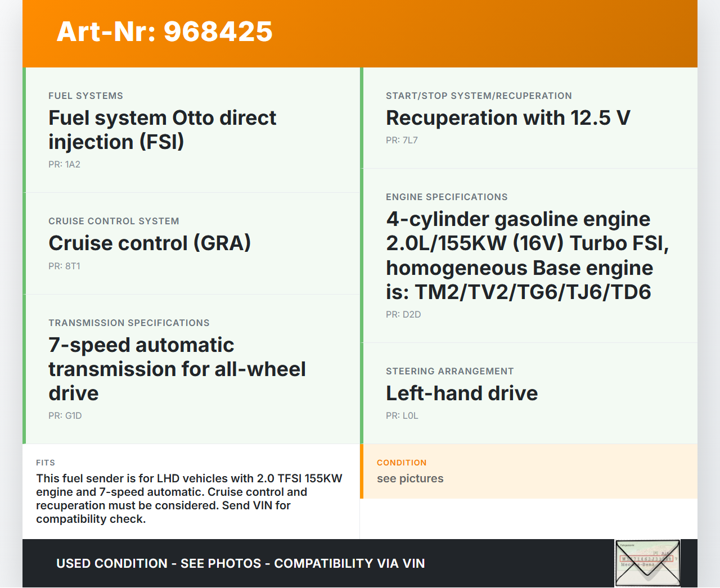Click the ENGINE SPECIFICATIONS category label
720x588 pixels.
click(x=447, y=197)
